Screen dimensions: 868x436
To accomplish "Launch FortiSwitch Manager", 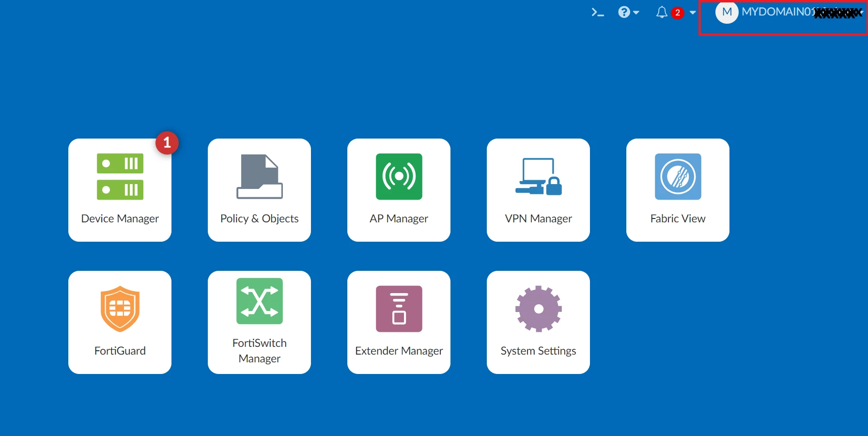I will [x=259, y=322].
